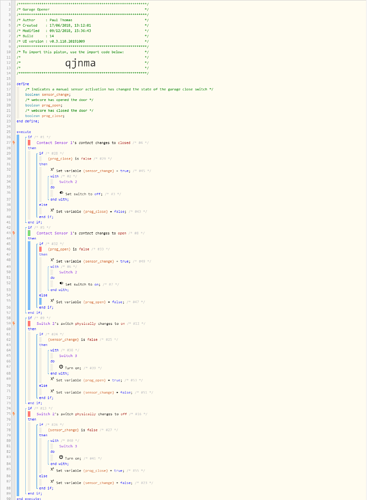Click the 'boolean prog_open' variable definition
368x500 pixels.
(x=44, y=105)
